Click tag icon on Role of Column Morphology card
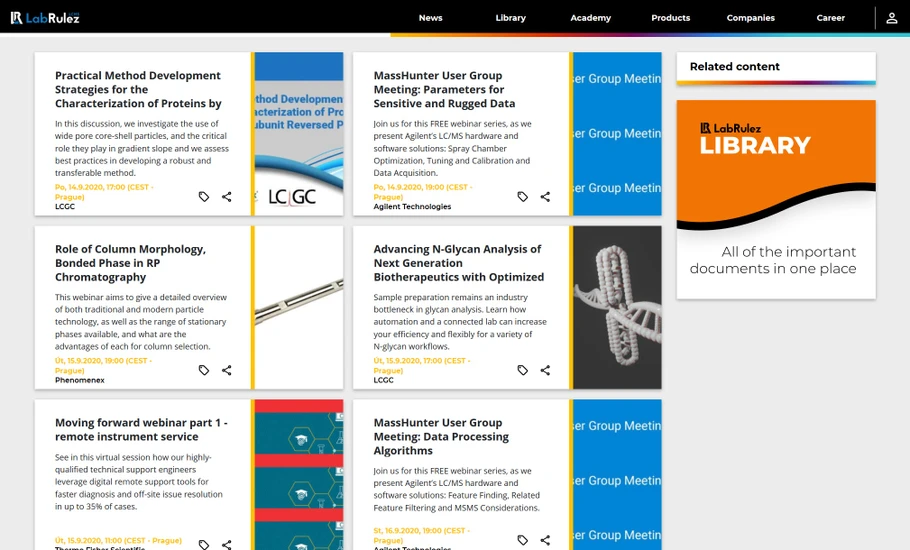The height and width of the screenshot is (550, 910). click(x=204, y=370)
